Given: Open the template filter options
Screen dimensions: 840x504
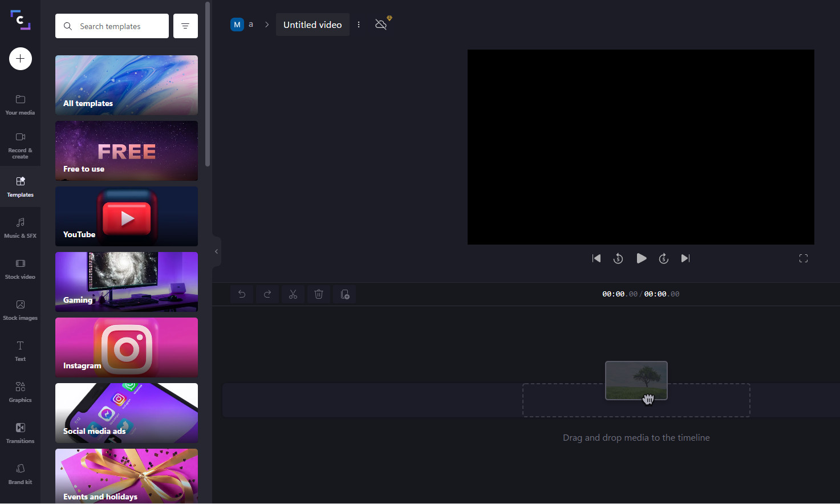Looking at the screenshot, I should click(x=185, y=26).
